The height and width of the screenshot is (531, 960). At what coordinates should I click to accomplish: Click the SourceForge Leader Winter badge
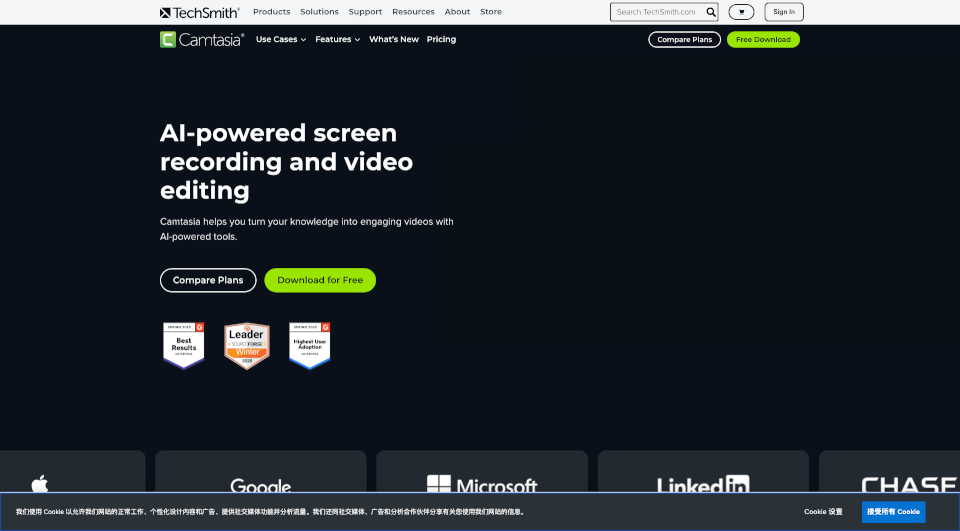247,346
